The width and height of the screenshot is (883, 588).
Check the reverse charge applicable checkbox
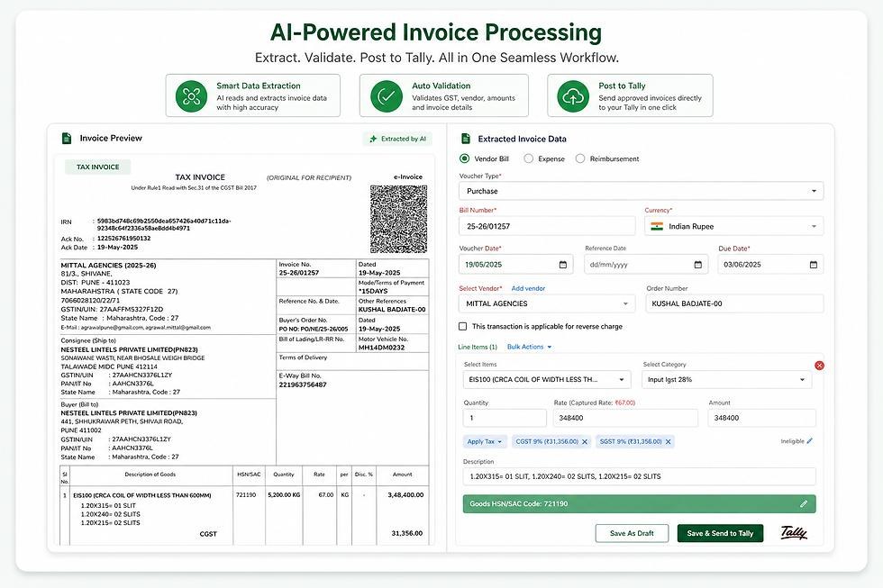click(x=463, y=326)
